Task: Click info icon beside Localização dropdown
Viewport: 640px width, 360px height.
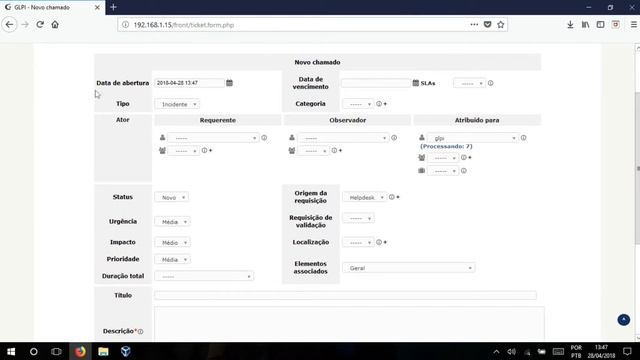Action: (379, 242)
